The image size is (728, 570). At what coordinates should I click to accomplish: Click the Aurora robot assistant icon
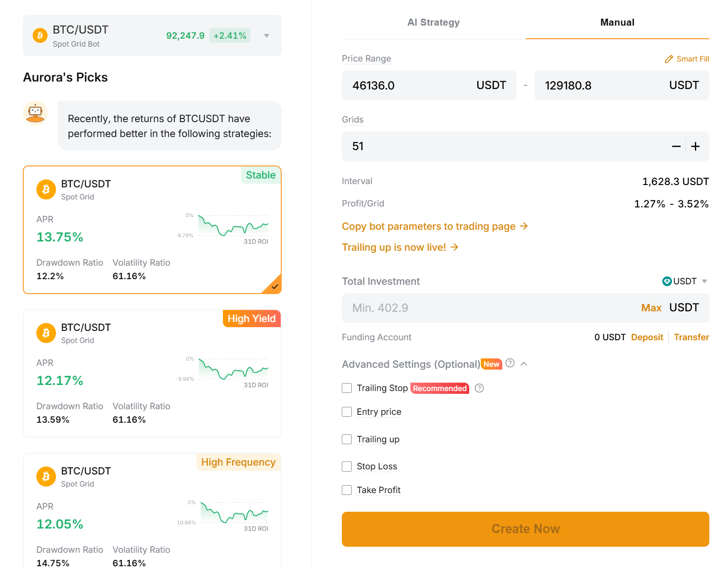click(35, 113)
